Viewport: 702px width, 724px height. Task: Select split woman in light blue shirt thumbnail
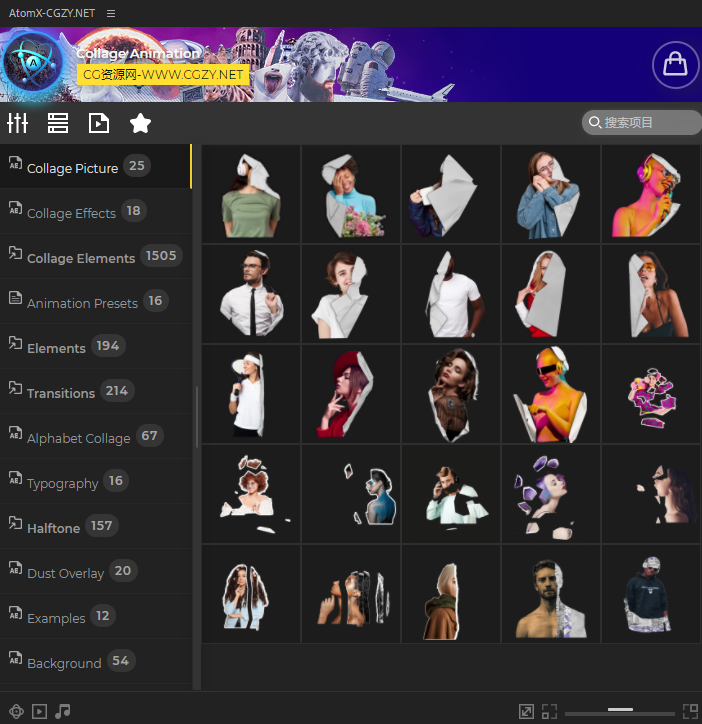(251, 594)
